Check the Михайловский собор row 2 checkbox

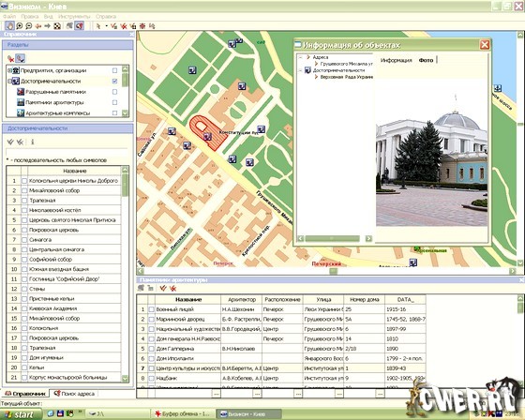click(x=24, y=190)
